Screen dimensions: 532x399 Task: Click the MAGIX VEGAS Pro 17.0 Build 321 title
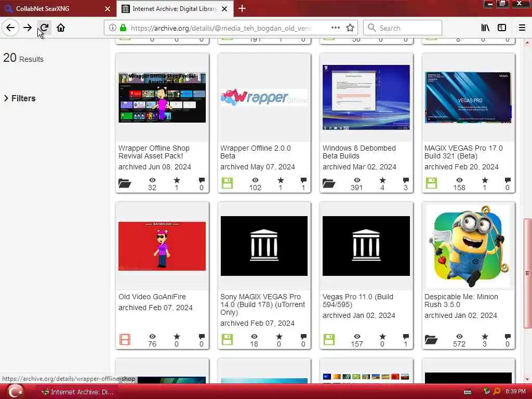[463, 152]
